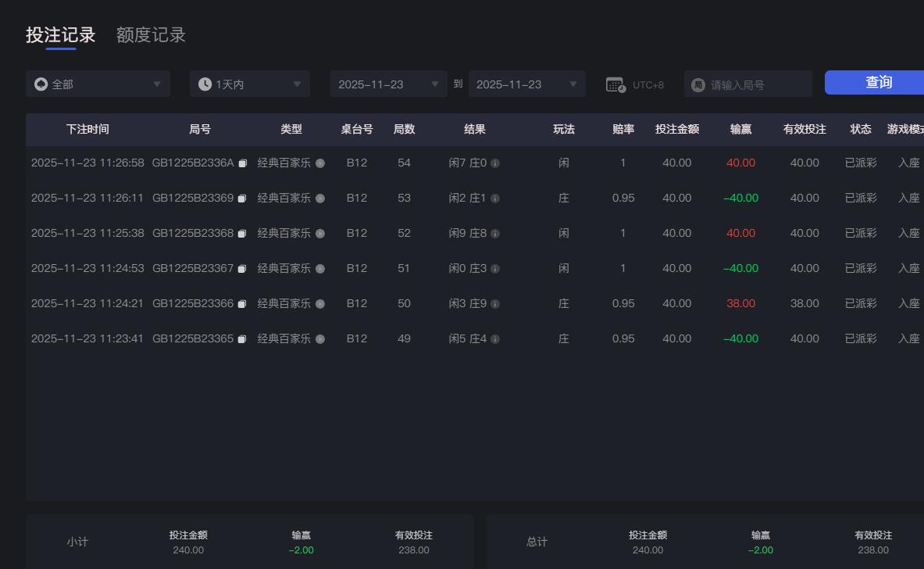The height and width of the screenshot is (569, 924).
Task: Click the icon inside the 请输入局号 field
Action: point(697,84)
